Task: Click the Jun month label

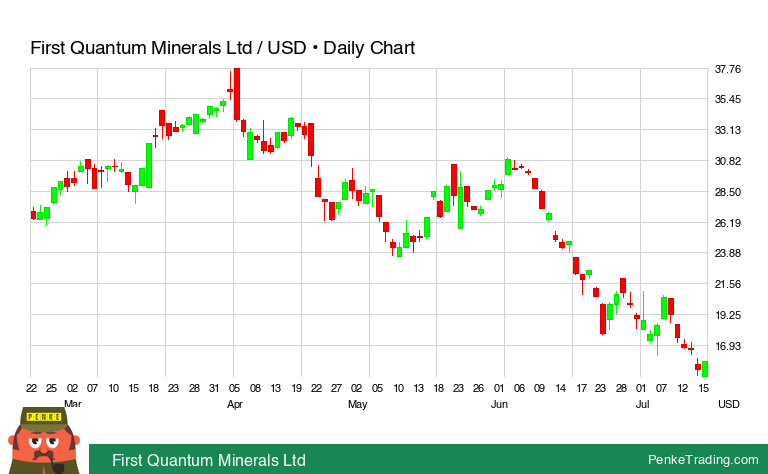Action: tap(499, 404)
